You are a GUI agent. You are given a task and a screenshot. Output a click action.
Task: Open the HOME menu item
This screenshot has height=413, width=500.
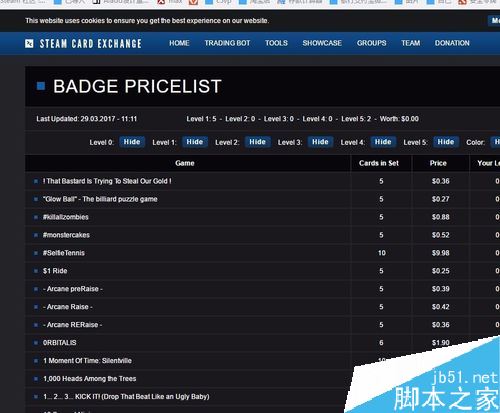click(x=179, y=43)
